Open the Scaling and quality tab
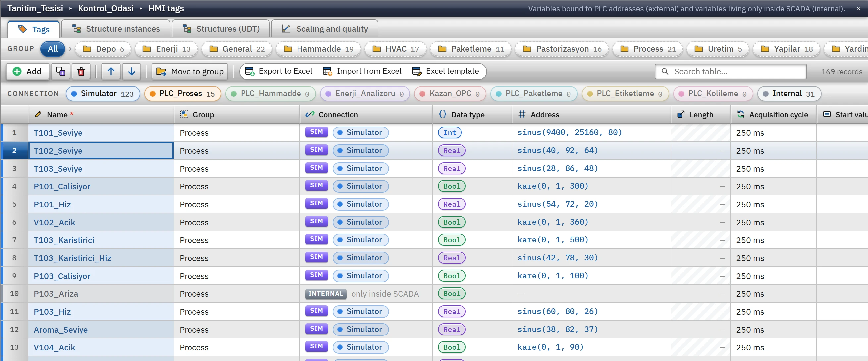This screenshot has width=868, height=361. coord(325,29)
